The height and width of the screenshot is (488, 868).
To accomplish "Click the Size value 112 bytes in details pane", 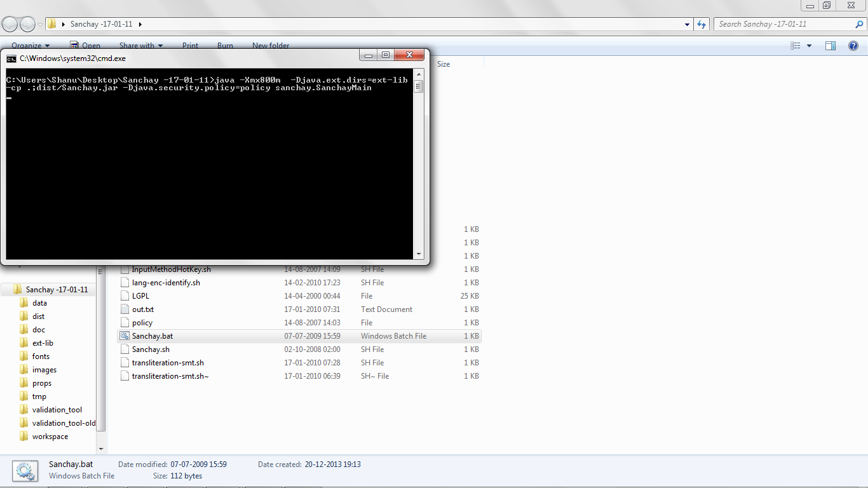I will point(186,476).
